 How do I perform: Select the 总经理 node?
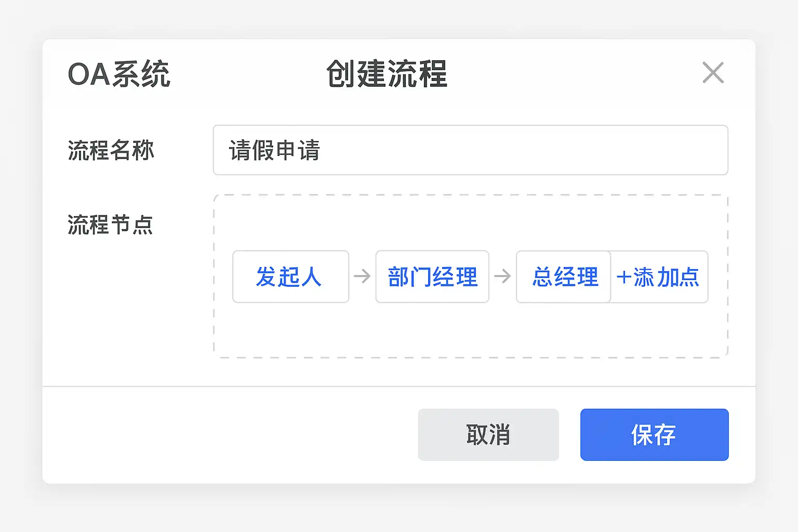coord(564,276)
